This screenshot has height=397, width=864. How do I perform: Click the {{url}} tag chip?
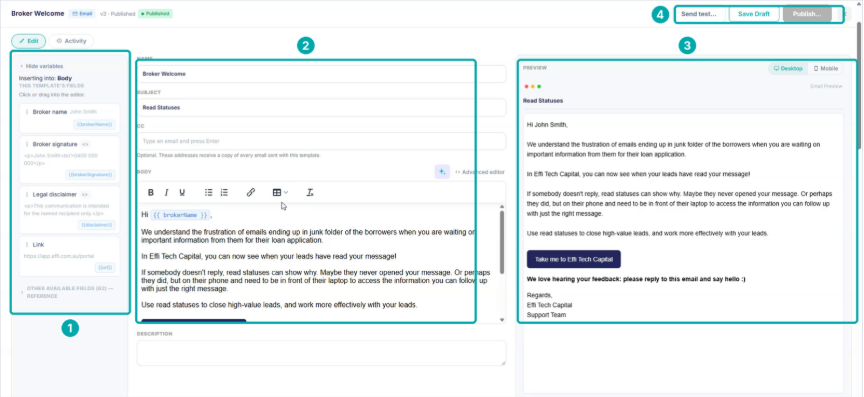pos(105,267)
